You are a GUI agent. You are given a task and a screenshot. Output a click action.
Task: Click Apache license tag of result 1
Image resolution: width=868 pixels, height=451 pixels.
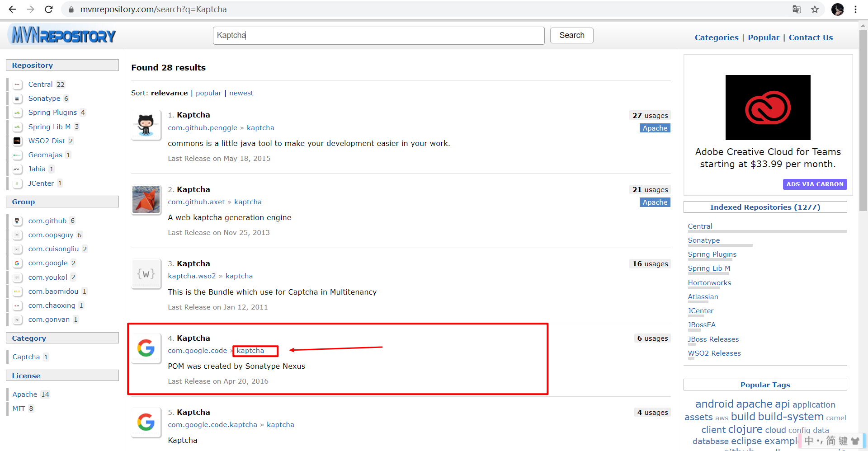655,128
